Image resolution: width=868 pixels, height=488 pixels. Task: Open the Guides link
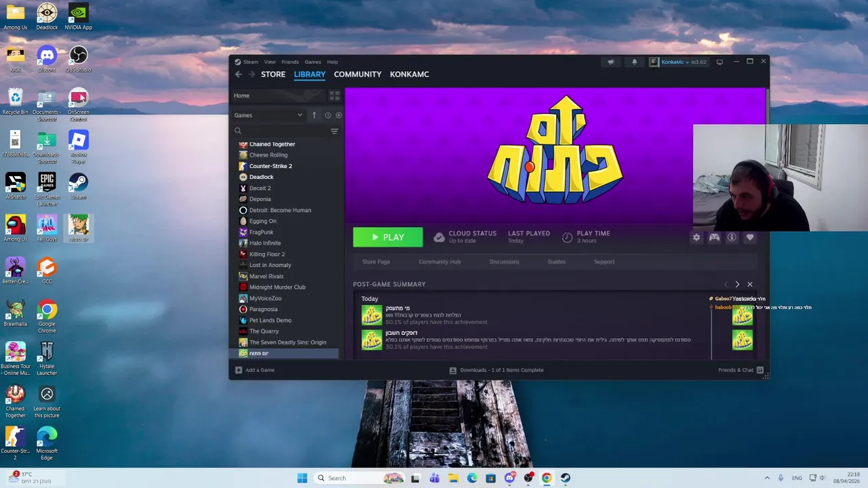click(x=557, y=262)
